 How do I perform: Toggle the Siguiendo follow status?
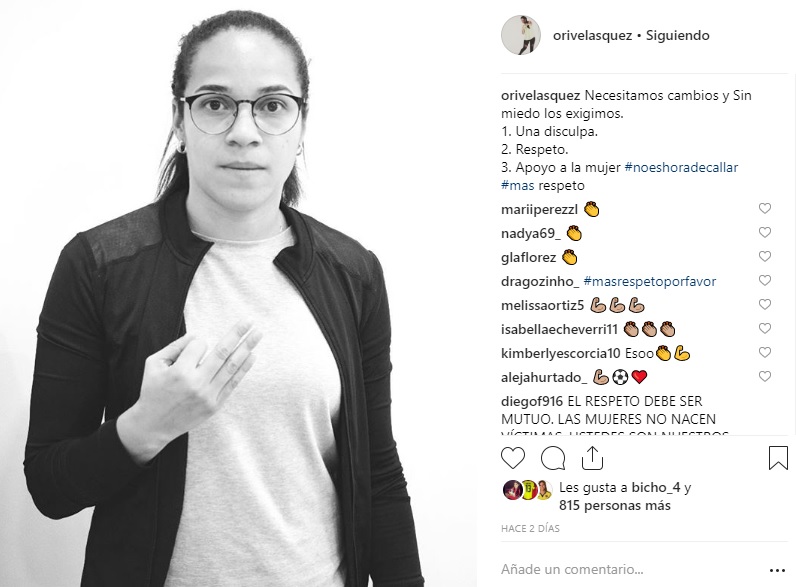pyautogui.click(x=677, y=36)
